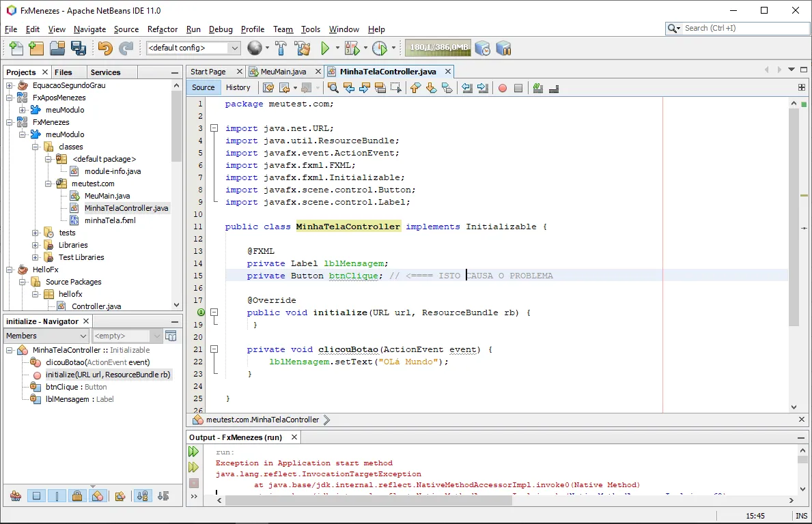Image resolution: width=812 pixels, height=524 pixels.
Task: Click the Profile Project clock icon
Action: [x=380, y=48]
